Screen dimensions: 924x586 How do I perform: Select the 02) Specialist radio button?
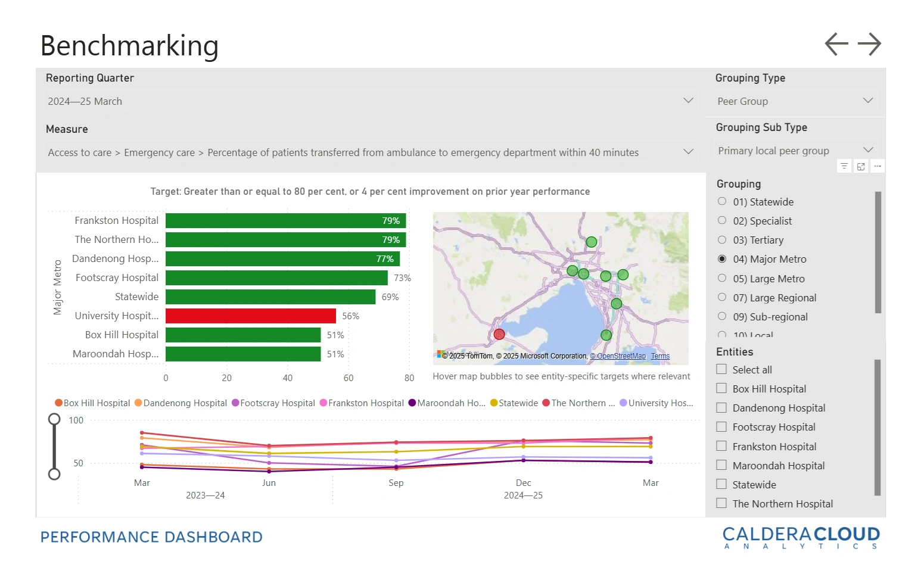(x=722, y=220)
